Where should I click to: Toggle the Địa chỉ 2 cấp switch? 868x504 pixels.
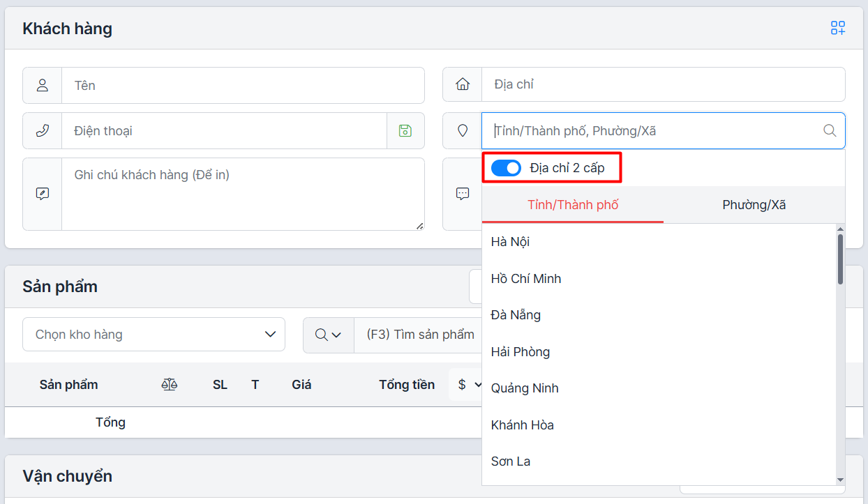[x=506, y=168]
